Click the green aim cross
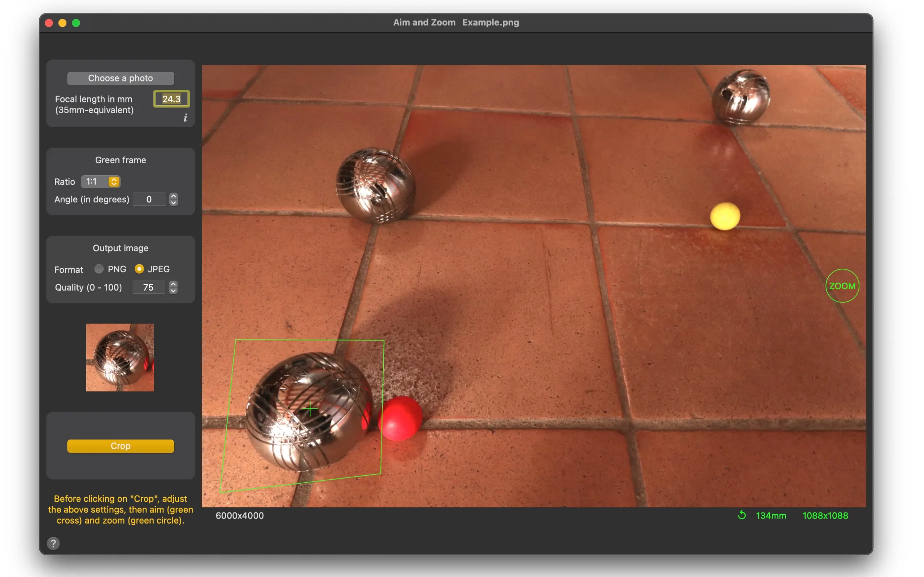924x577 pixels. click(310, 409)
